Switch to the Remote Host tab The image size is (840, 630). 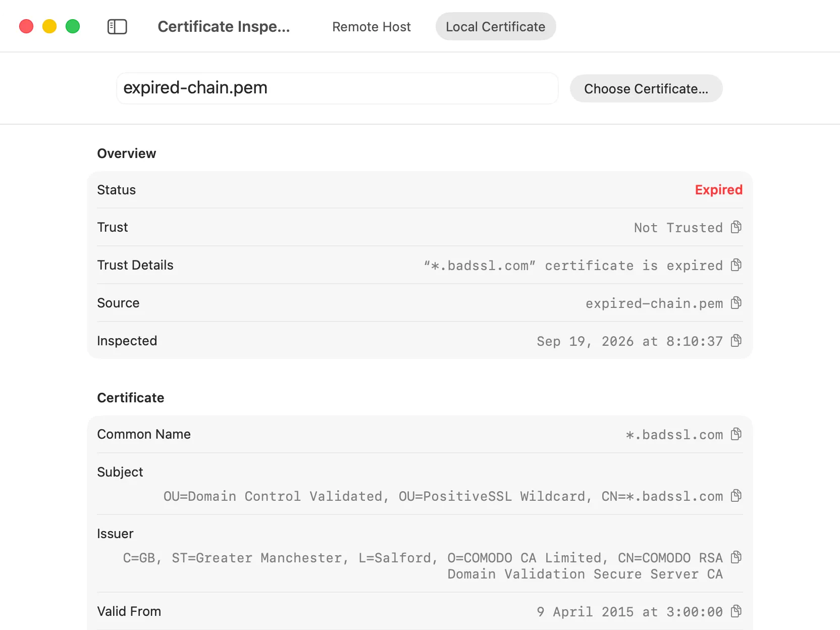pos(372,27)
